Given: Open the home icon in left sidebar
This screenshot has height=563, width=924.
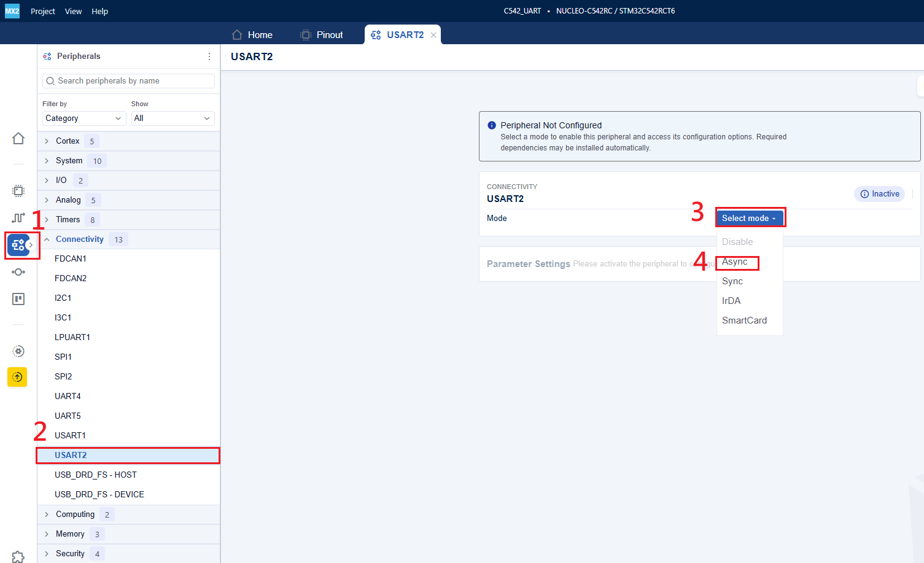Looking at the screenshot, I should point(18,138).
